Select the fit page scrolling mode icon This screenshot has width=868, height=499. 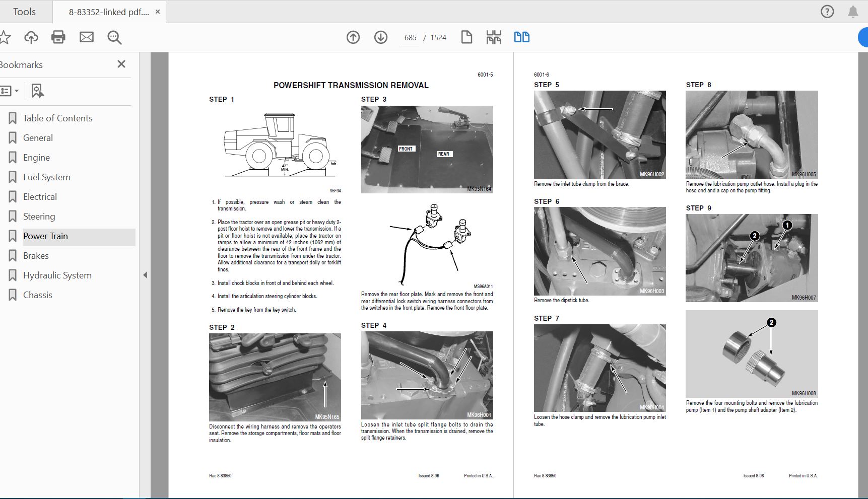(494, 37)
